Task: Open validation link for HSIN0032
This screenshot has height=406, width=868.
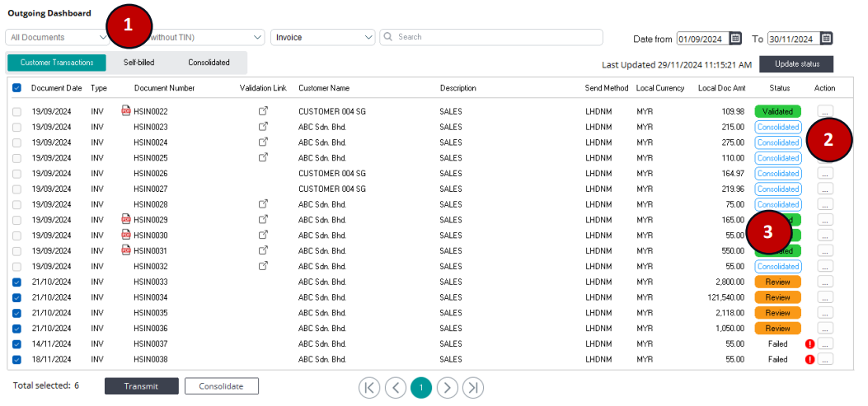Action: (x=263, y=266)
